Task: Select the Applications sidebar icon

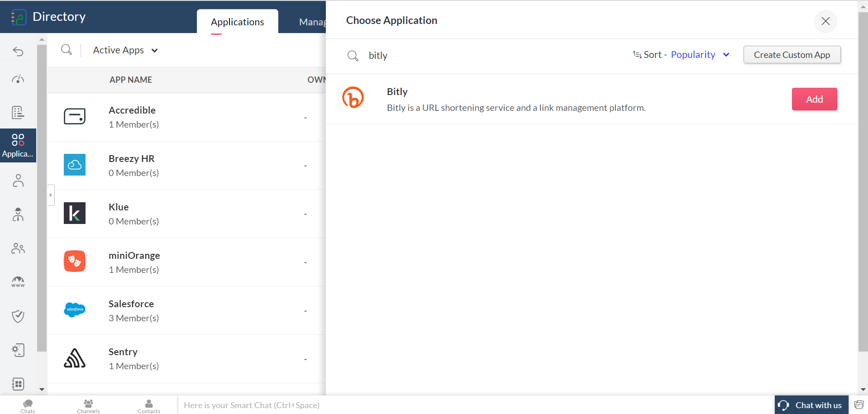Action: [x=18, y=145]
